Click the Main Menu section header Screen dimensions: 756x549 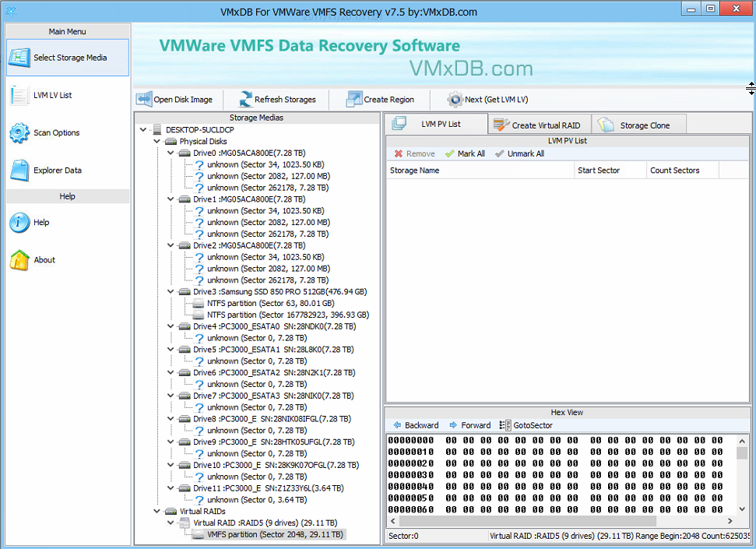coord(68,31)
